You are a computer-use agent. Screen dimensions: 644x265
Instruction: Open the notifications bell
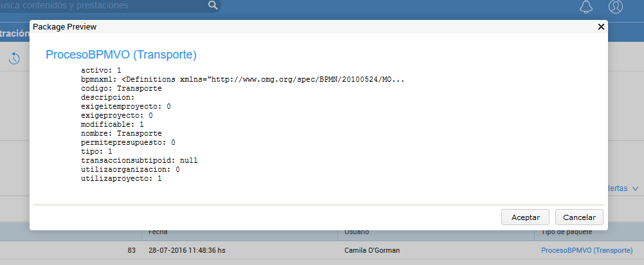pos(586,6)
